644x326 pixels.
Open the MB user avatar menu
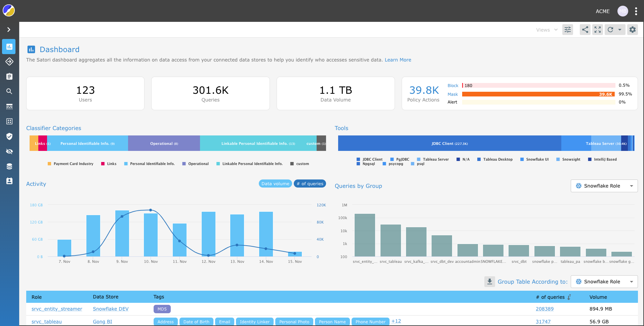622,11
